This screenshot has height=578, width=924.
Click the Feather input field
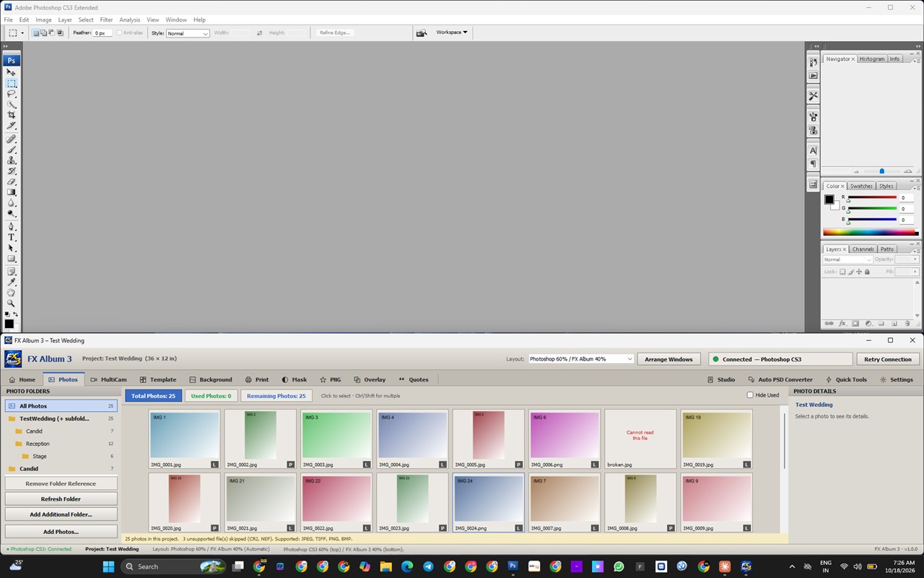click(103, 33)
